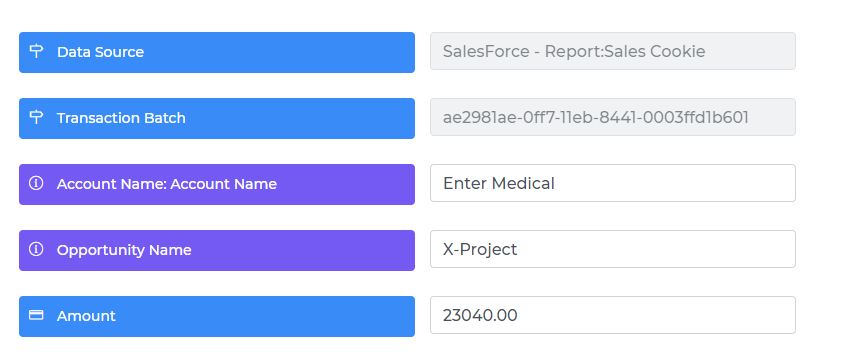Click the disabled Transaction Batch field

pos(613,117)
